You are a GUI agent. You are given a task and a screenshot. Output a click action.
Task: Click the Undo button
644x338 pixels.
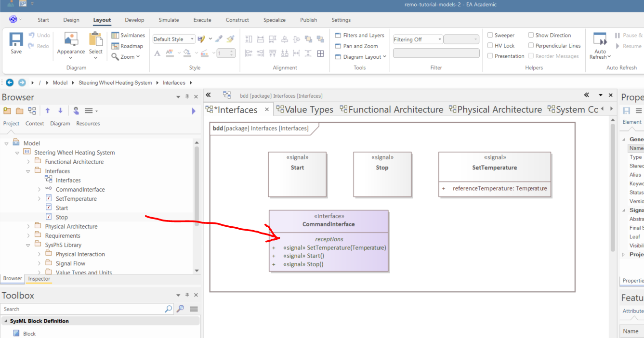[x=39, y=35]
